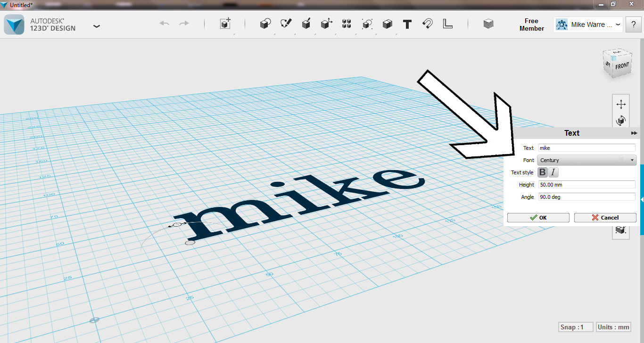Click the Text input field containing "mike"

point(586,148)
